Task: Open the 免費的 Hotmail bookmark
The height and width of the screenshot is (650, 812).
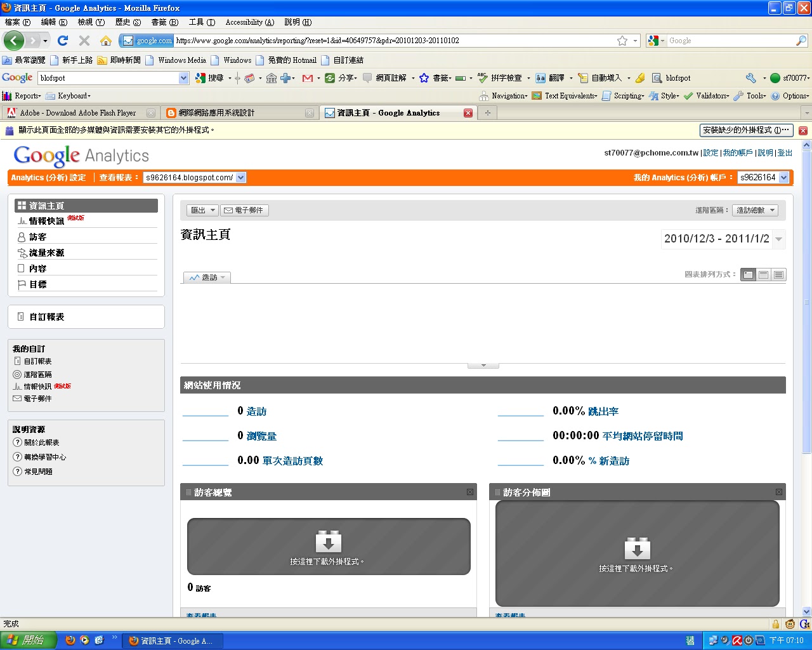Action: (285, 60)
